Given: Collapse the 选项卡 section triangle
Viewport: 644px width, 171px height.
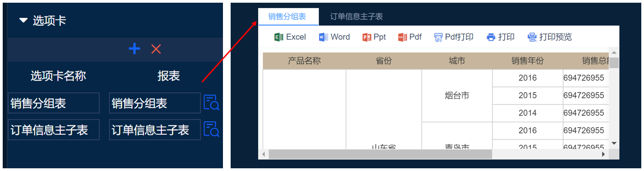Looking at the screenshot, I should 24,20.
